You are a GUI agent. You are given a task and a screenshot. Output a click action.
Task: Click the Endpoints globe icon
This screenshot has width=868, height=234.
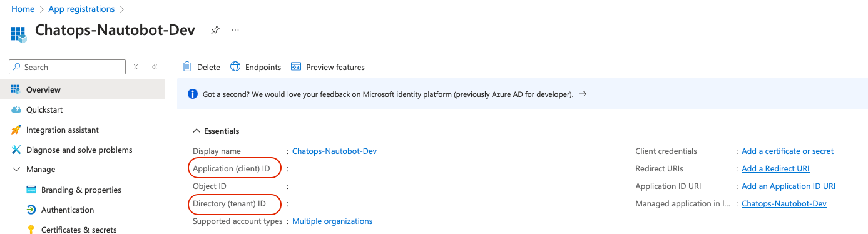(235, 67)
